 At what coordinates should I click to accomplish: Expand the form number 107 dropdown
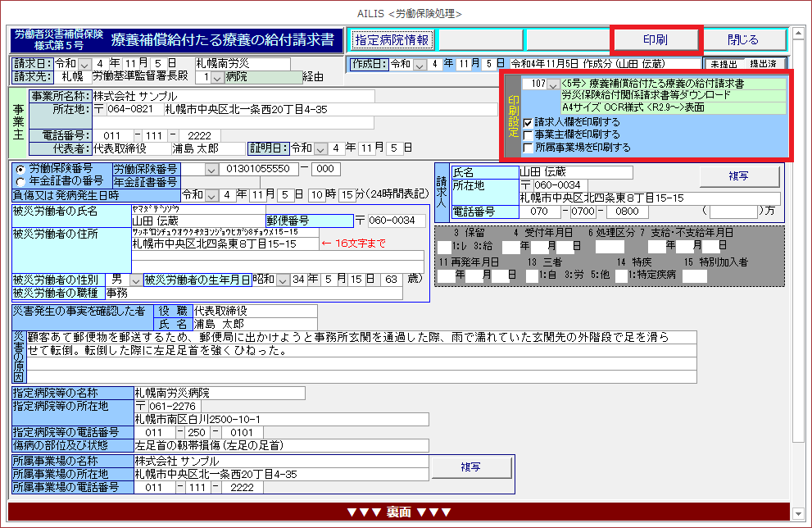click(554, 84)
